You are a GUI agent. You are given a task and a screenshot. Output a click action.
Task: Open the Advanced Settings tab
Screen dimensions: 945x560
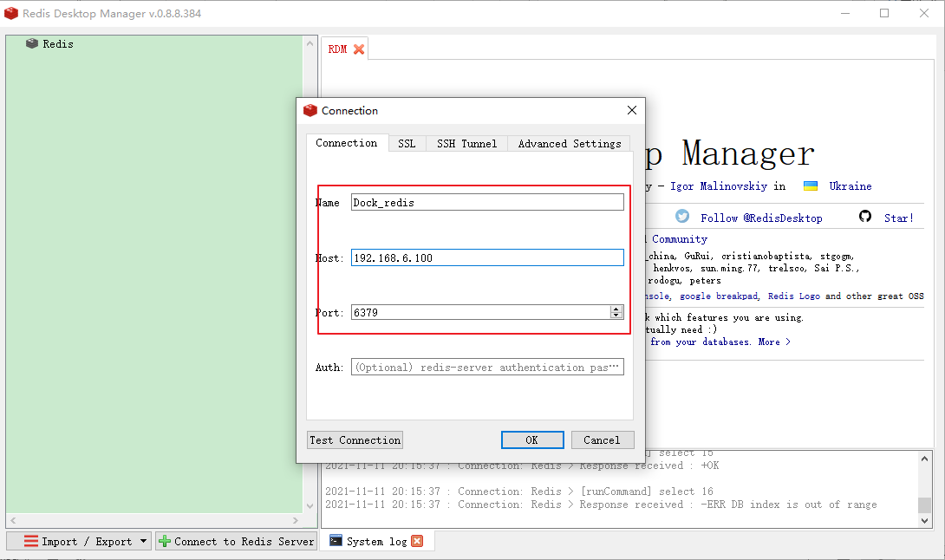pyautogui.click(x=570, y=143)
